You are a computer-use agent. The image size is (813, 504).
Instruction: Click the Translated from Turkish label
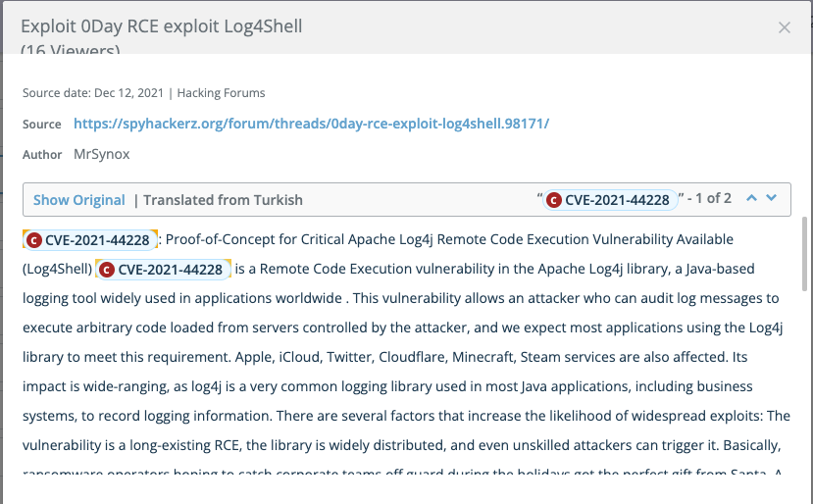[223, 199]
